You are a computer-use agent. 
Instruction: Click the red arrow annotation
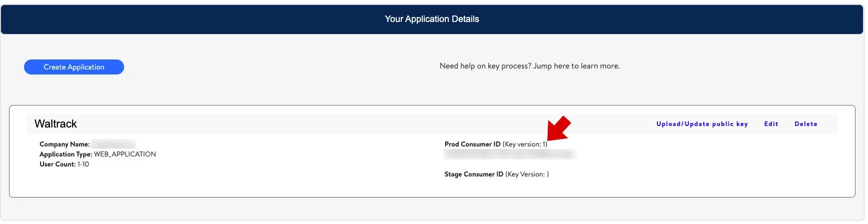(559, 128)
